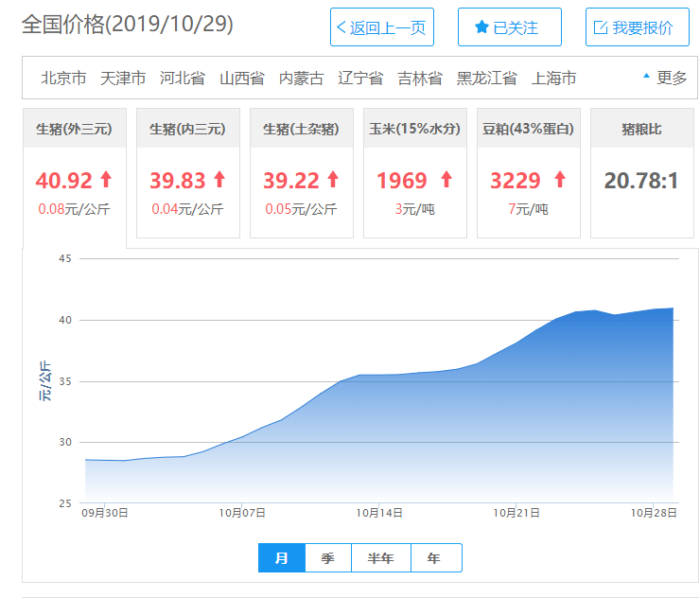Click the star icon on 已关注 button

481,26
